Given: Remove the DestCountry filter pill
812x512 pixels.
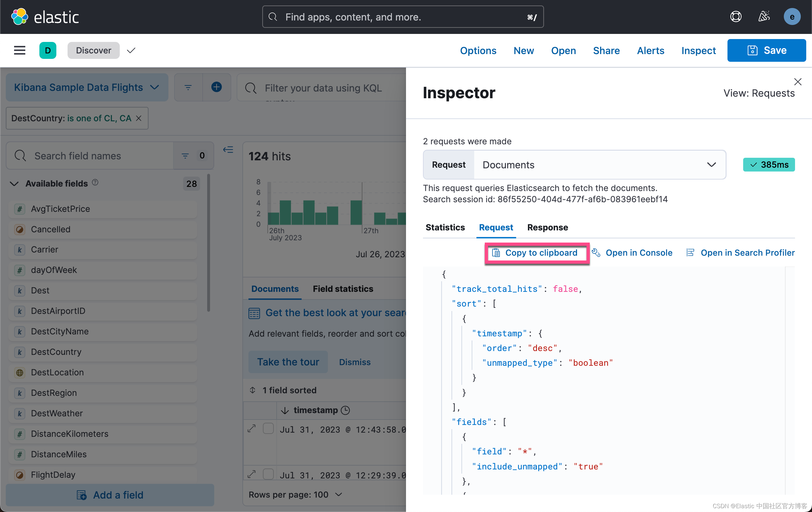Looking at the screenshot, I should (139, 118).
